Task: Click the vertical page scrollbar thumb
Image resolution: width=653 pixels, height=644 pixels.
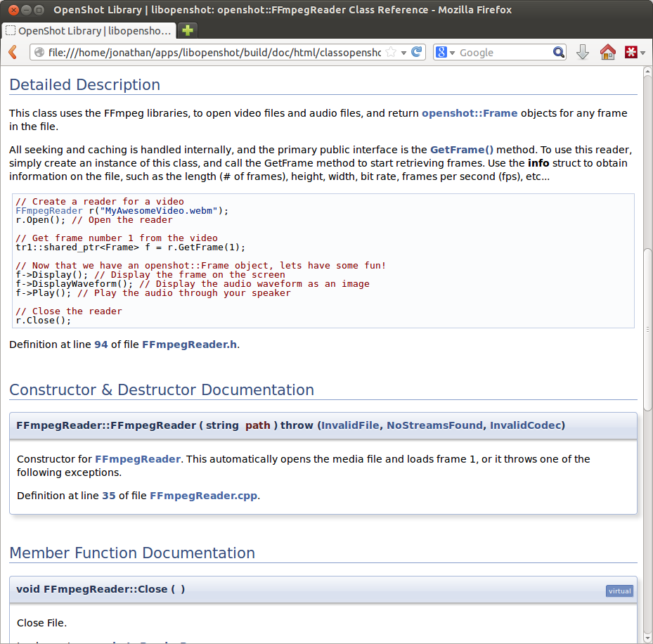Action: 647,330
